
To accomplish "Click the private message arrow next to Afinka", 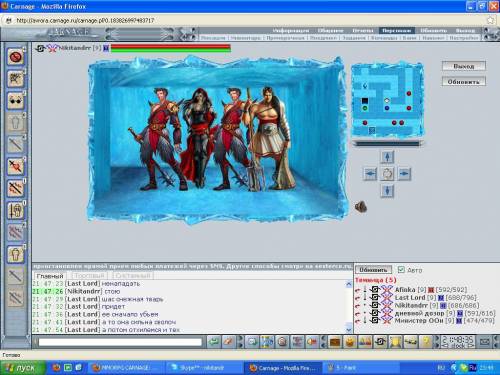I will (x=358, y=290).
